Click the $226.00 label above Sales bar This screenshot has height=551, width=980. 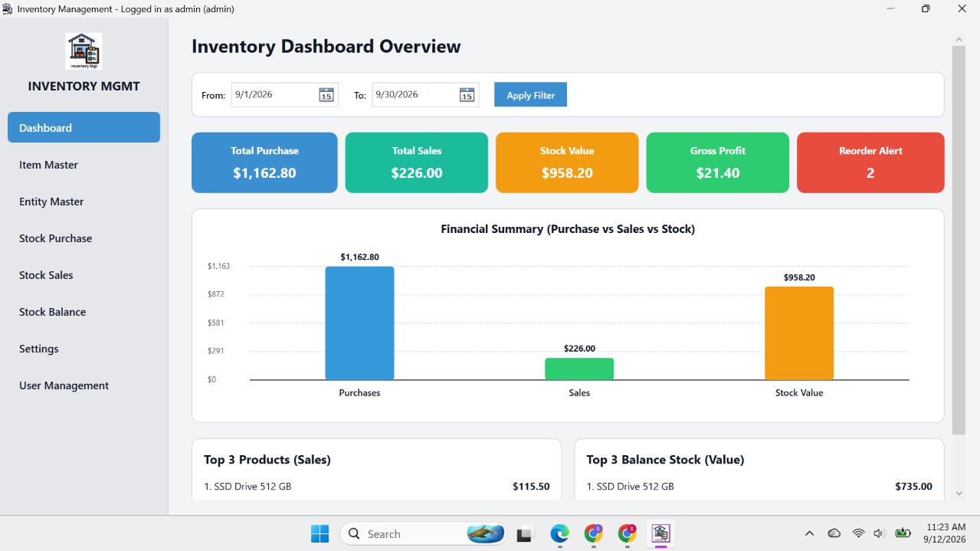click(x=579, y=349)
